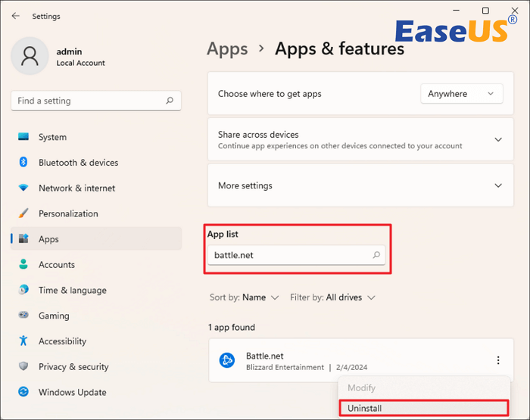Open the admin profile avatar

pos(30,56)
